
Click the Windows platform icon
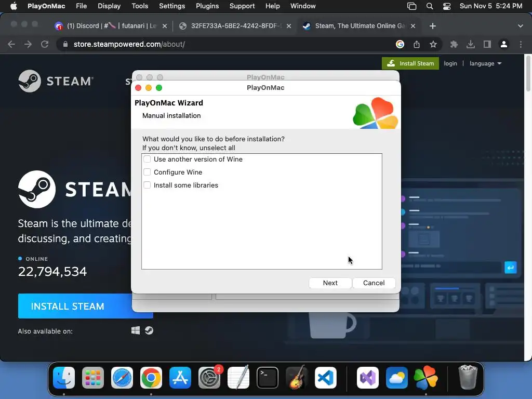[136, 330]
